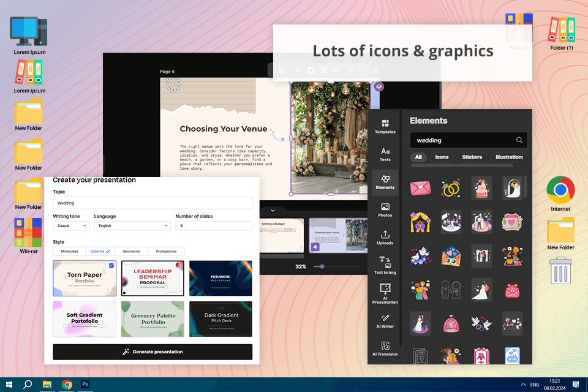Select slide 4 thumbnail in filmstrip
This screenshot has width=588, height=392.
(338, 235)
